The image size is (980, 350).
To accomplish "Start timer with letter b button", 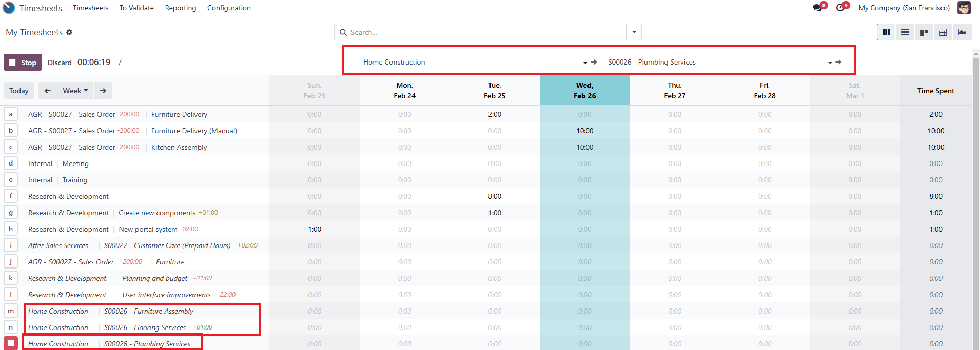I will click(x=11, y=130).
